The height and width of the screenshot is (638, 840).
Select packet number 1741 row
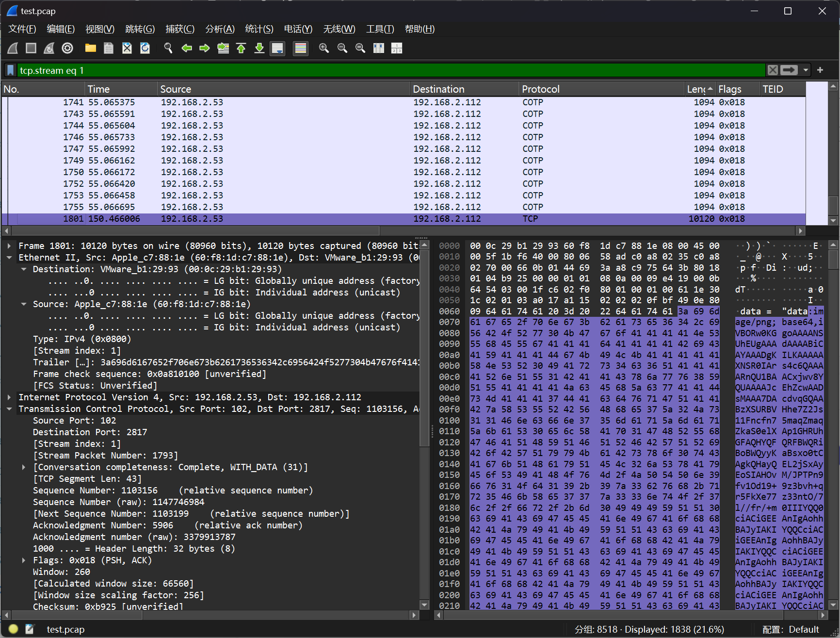[404, 102]
